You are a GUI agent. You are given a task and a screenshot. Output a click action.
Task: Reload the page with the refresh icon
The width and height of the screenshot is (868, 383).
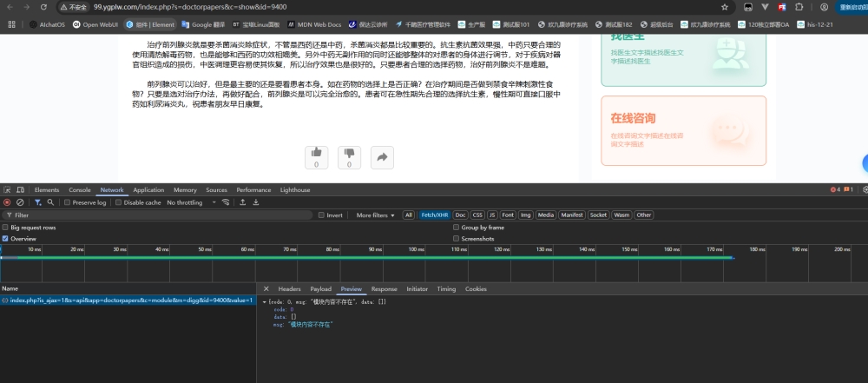pyautogui.click(x=43, y=7)
